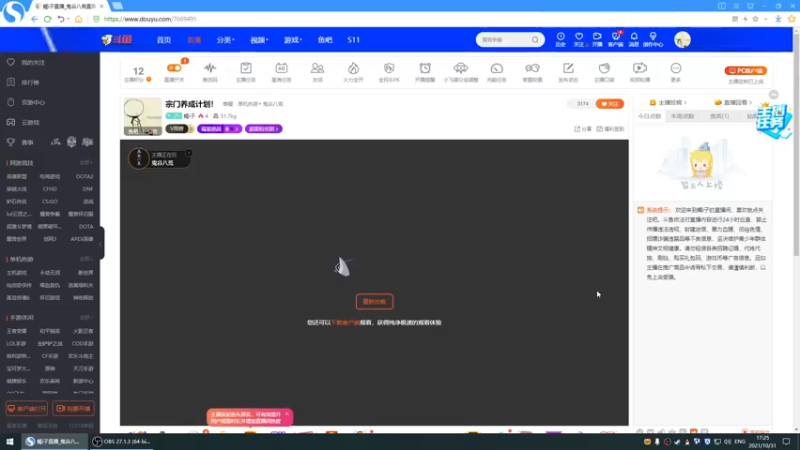Screen dimensions: 800x450
Task: Reload the page in the browser toolbar
Action: pos(47,19)
